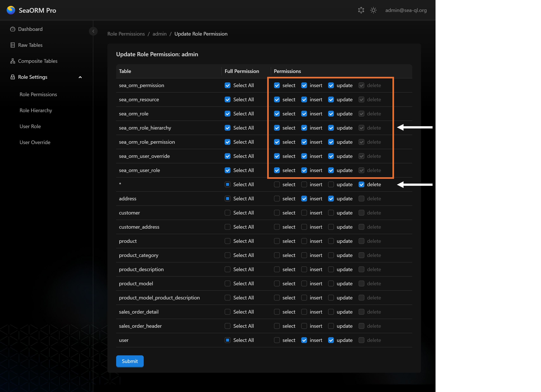Open the GraphQL playground icon in header
The height and width of the screenshot is (392, 541).
click(361, 10)
